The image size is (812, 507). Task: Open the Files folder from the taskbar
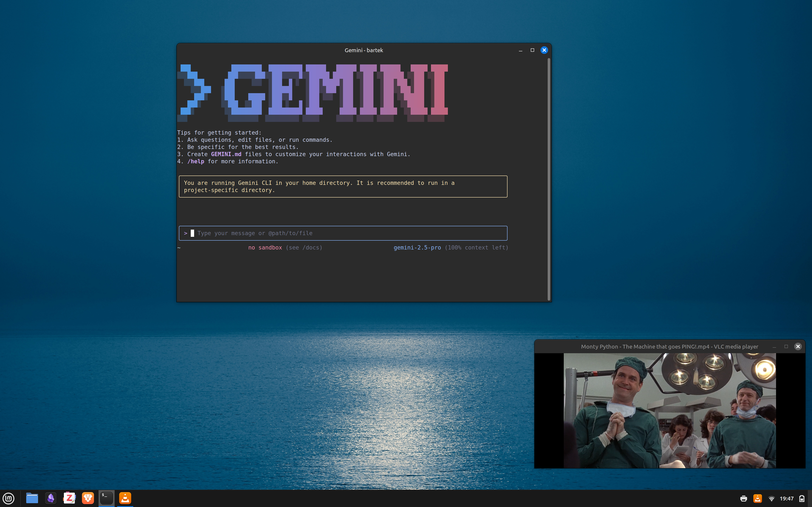click(x=32, y=498)
